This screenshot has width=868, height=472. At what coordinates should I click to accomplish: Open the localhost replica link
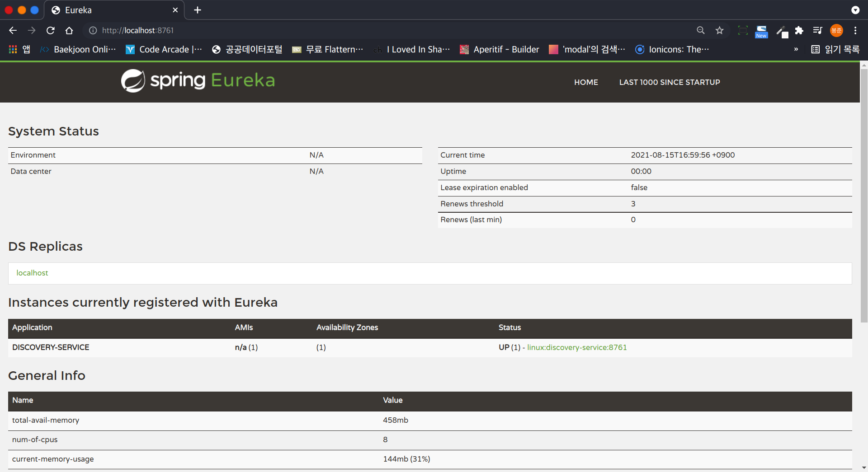[32, 273]
